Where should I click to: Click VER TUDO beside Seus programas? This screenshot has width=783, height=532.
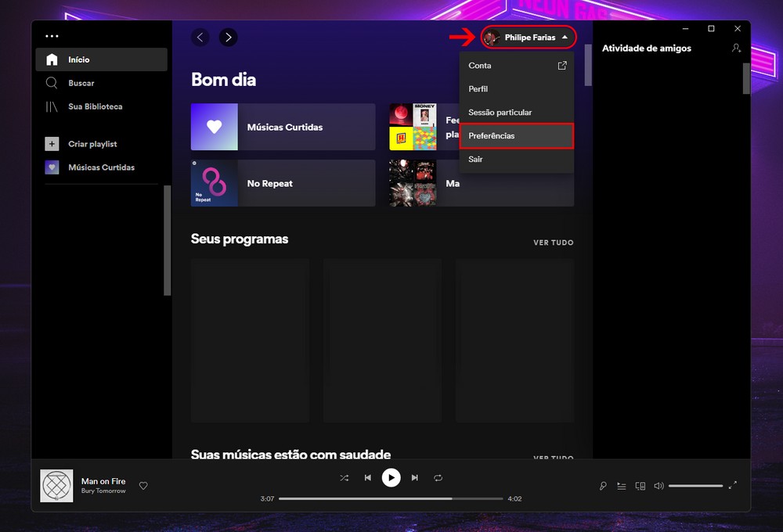pyautogui.click(x=553, y=243)
